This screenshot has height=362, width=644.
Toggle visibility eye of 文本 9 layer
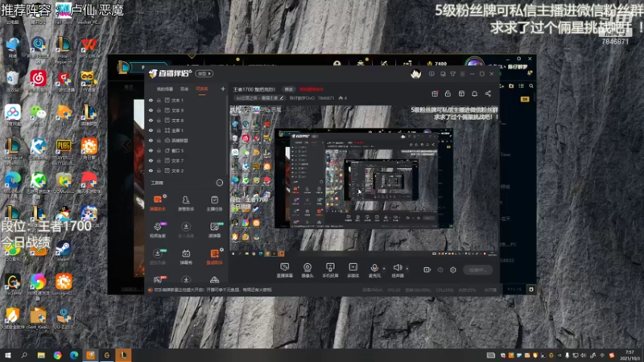pos(151,110)
